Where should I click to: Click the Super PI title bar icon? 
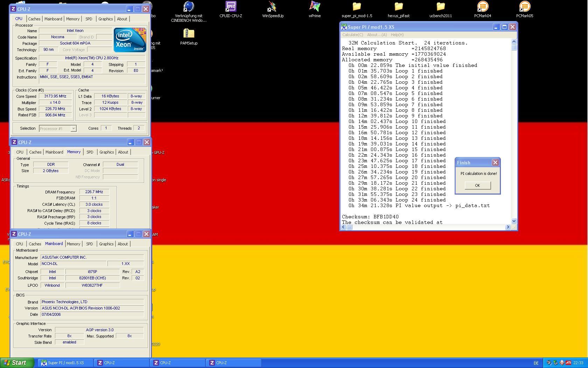coord(344,27)
